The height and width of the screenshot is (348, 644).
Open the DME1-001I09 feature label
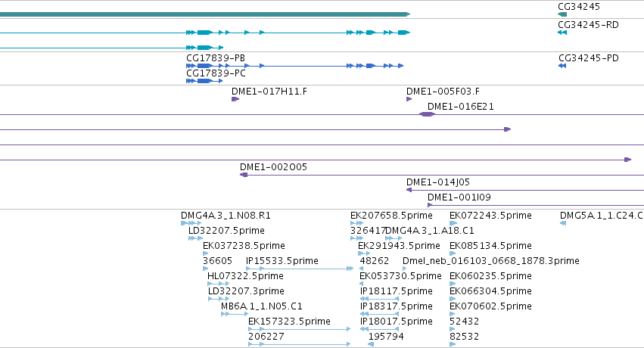(459, 197)
